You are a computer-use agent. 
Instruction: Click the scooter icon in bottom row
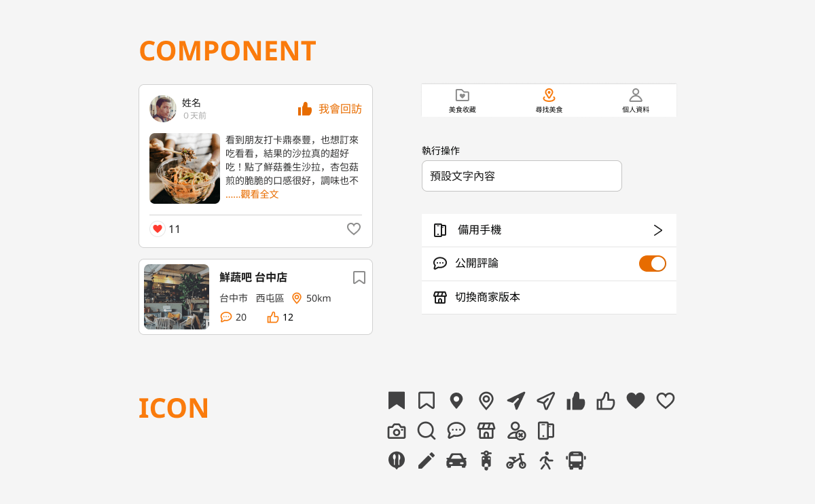[x=486, y=461]
